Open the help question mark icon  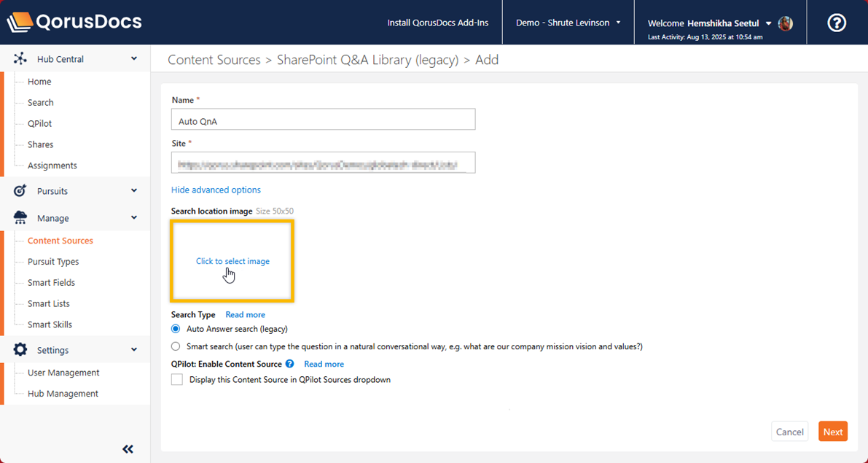(837, 23)
